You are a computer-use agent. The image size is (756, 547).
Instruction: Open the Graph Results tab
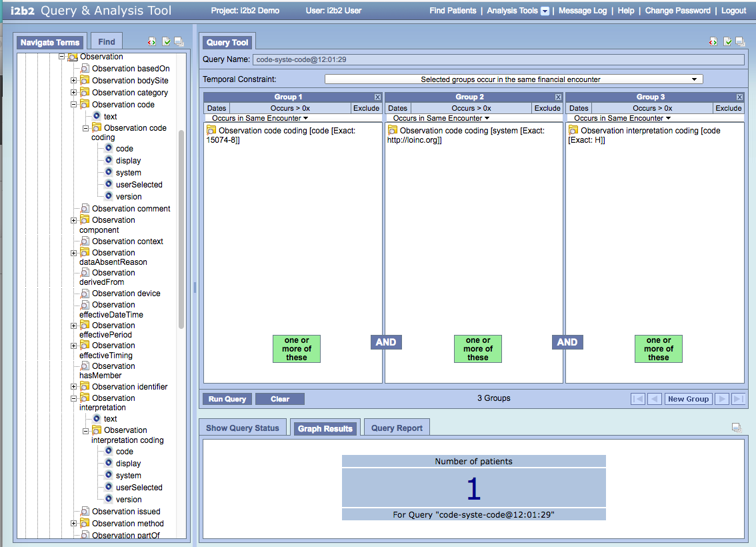coord(325,428)
